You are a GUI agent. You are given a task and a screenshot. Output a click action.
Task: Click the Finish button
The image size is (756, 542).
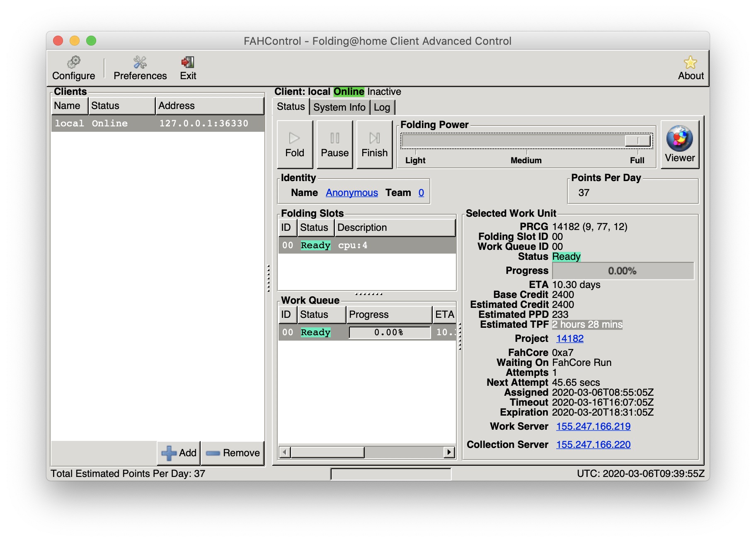pos(374,145)
